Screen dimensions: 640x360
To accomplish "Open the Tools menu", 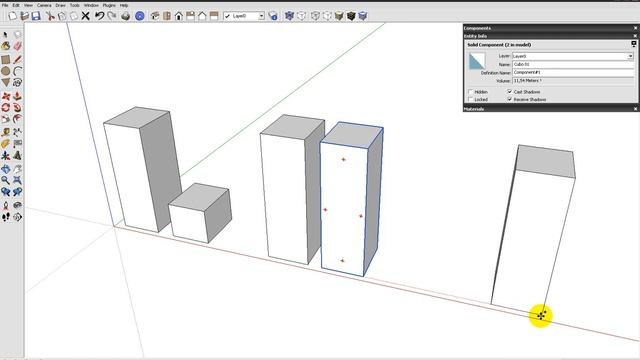I will click(75, 5).
